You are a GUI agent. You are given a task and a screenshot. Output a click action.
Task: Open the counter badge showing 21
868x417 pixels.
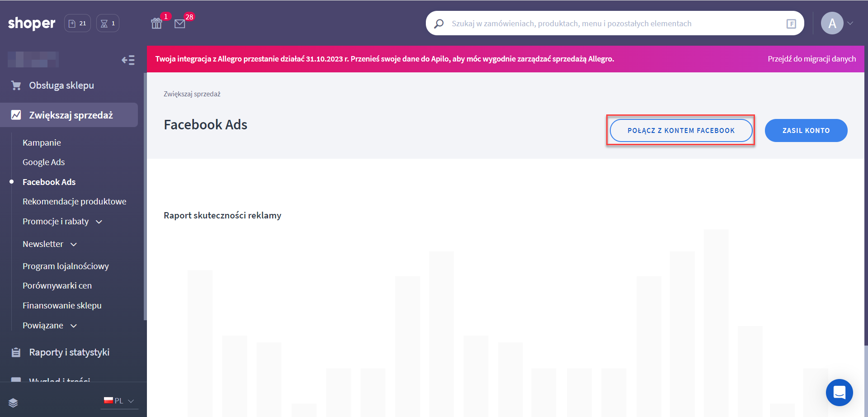point(77,23)
